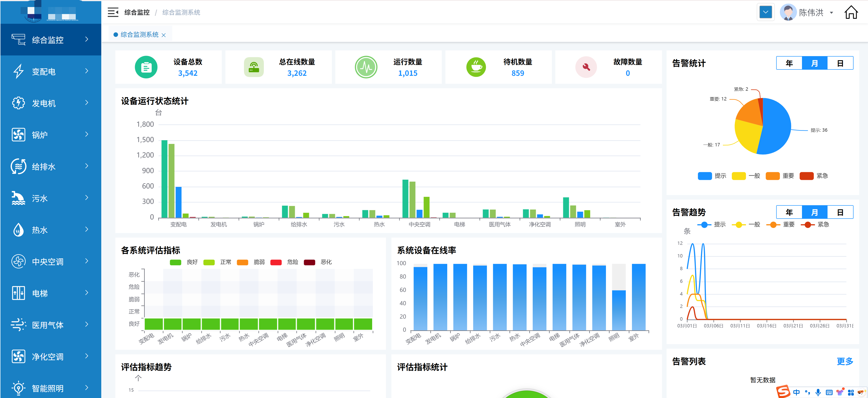This screenshot has width=868, height=398.
Task: Click the user avatar picture
Action: click(x=788, y=12)
